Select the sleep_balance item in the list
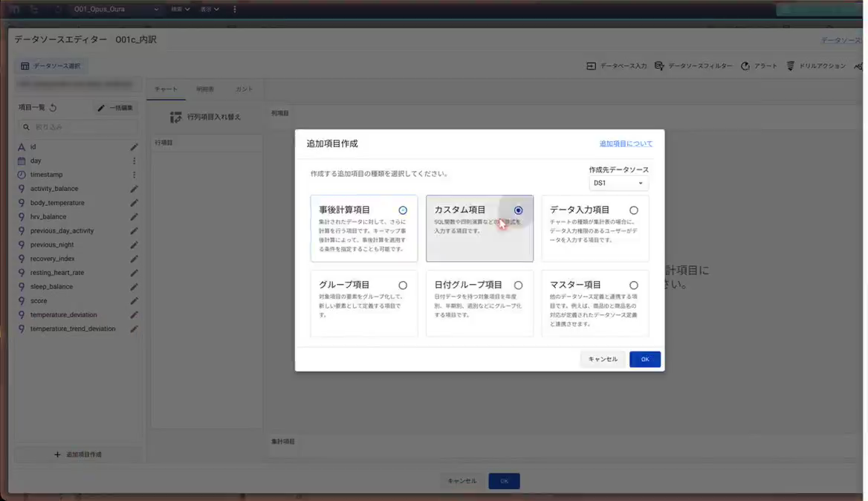This screenshot has width=868, height=501. (x=51, y=287)
